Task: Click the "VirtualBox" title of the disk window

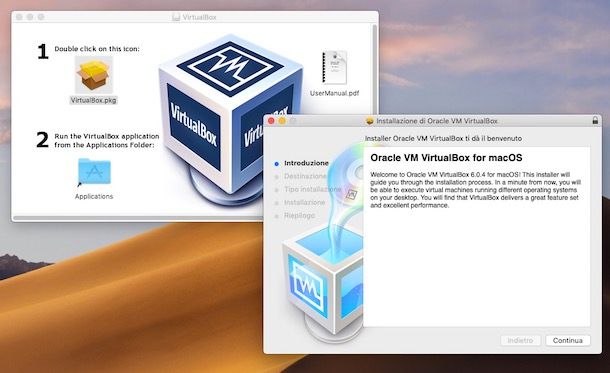Action: coord(199,17)
